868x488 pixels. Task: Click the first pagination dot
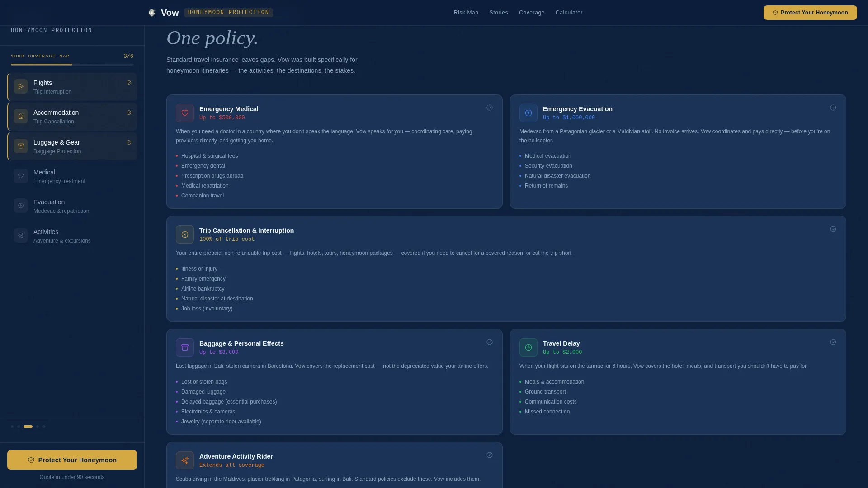pyautogui.click(x=12, y=427)
